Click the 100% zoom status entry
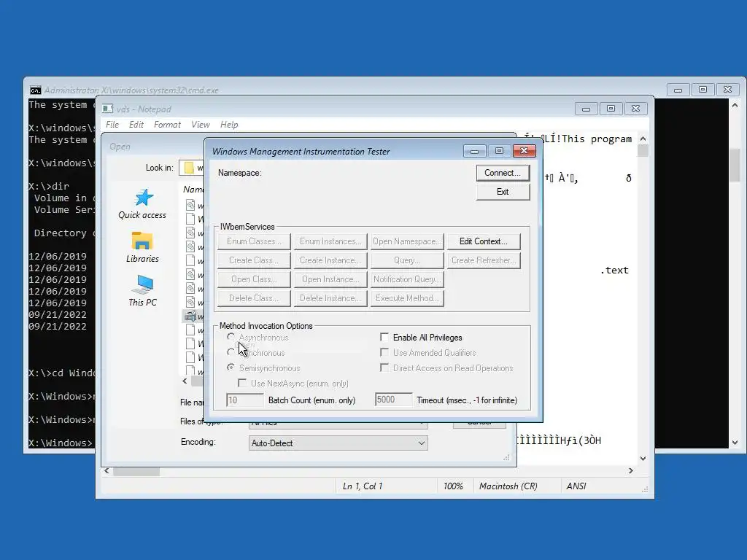The width and height of the screenshot is (747, 560). (x=453, y=486)
